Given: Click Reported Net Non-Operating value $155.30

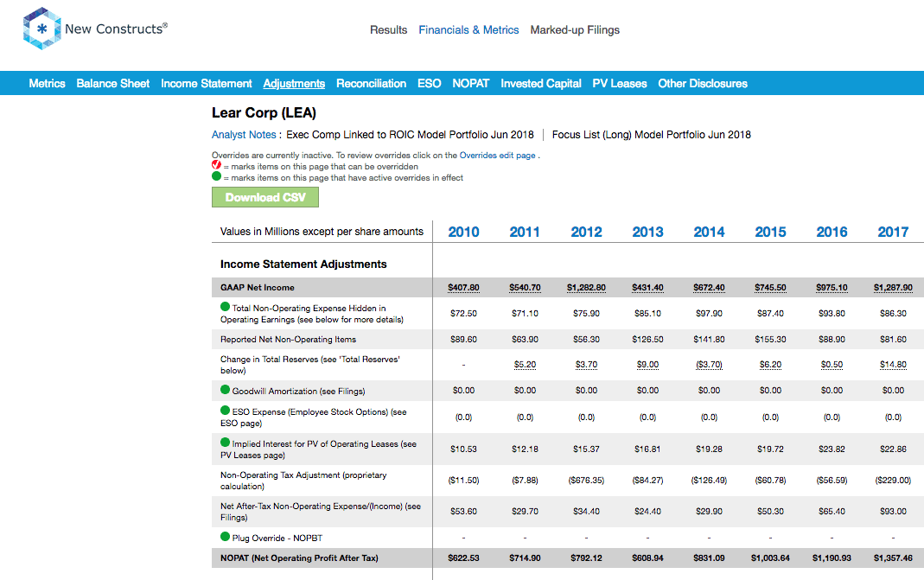Looking at the screenshot, I should (770, 340).
